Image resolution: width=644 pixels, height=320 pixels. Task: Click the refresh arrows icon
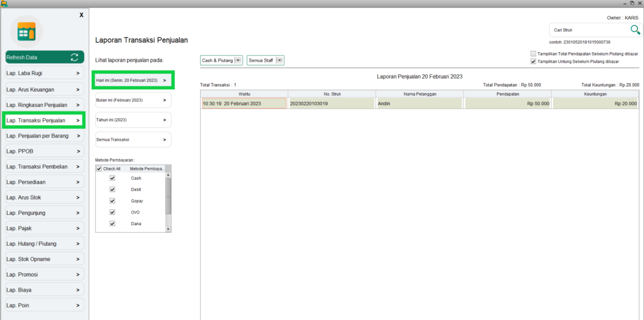pyautogui.click(x=74, y=57)
